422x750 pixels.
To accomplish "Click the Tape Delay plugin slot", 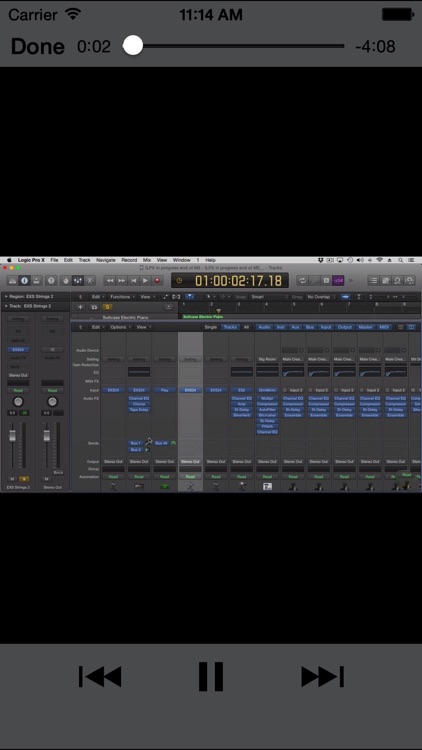I will [x=139, y=410].
